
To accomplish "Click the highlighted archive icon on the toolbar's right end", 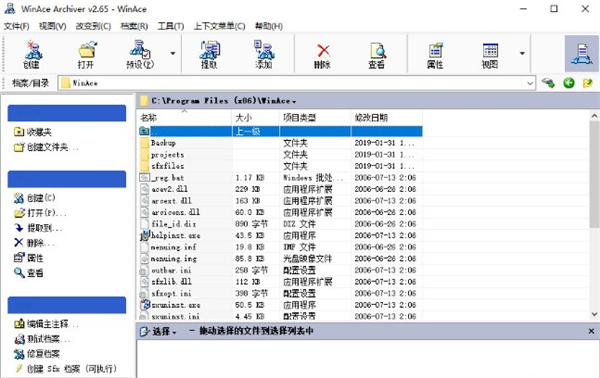I will [582, 54].
